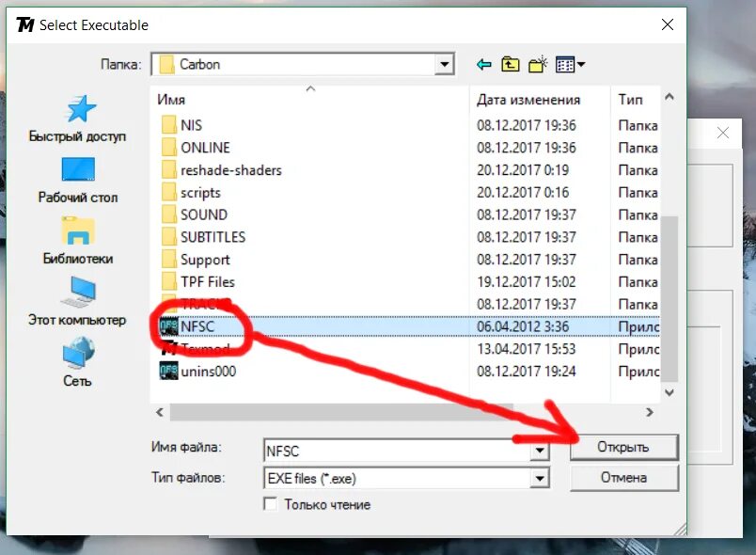Viewport: 756px width, 555px height.
Task: Click the scroll down arrow in file list
Action: pyautogui.click(x=669, y=392)
